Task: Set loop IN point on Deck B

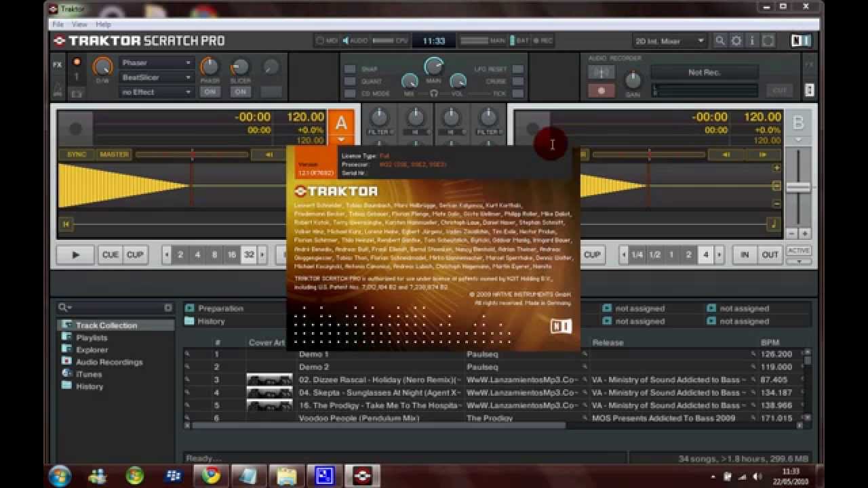Action: click(745, 255)
